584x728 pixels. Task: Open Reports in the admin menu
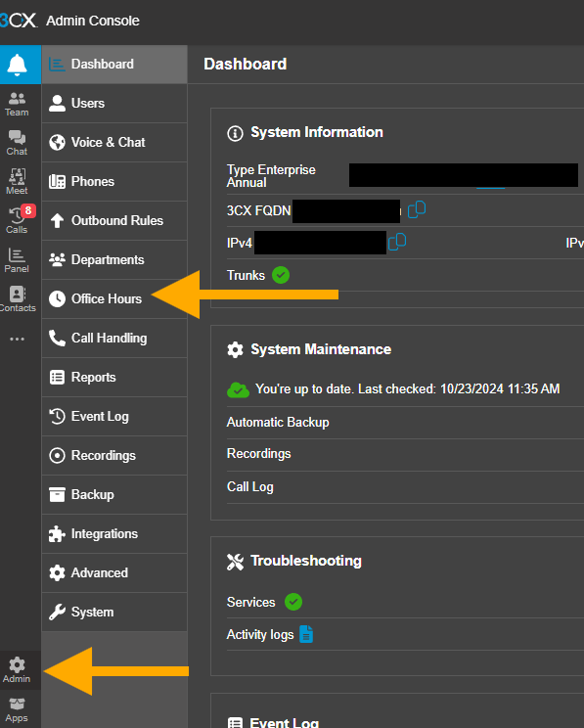point(114,377)
